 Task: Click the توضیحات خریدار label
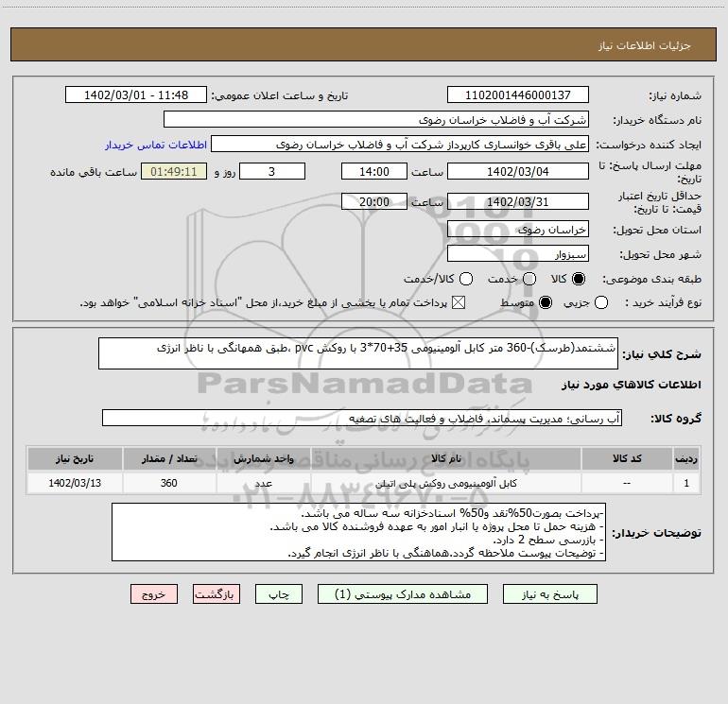656,533
